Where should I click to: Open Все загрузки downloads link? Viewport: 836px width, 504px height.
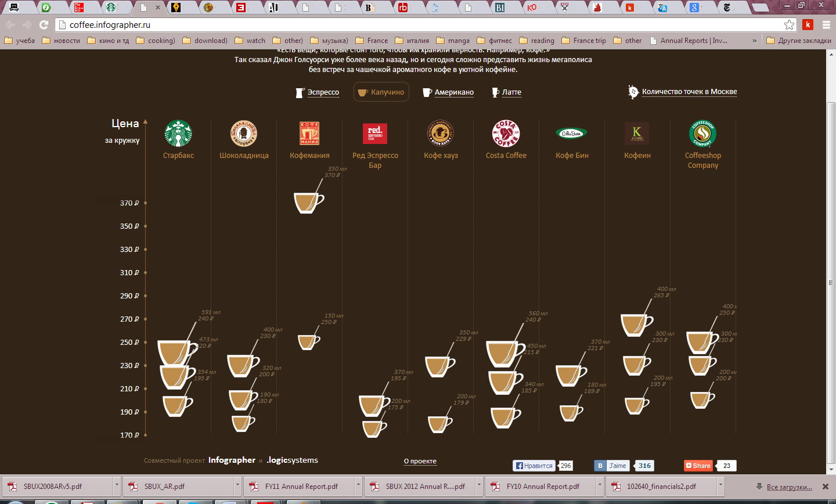(x=789, y=487)
